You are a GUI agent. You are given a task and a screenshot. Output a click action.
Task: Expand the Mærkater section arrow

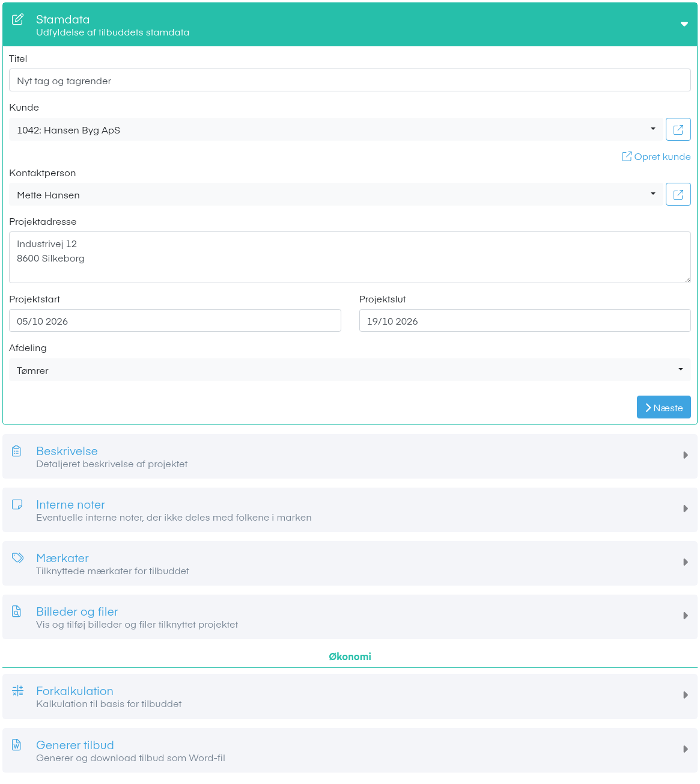[686, 562]
